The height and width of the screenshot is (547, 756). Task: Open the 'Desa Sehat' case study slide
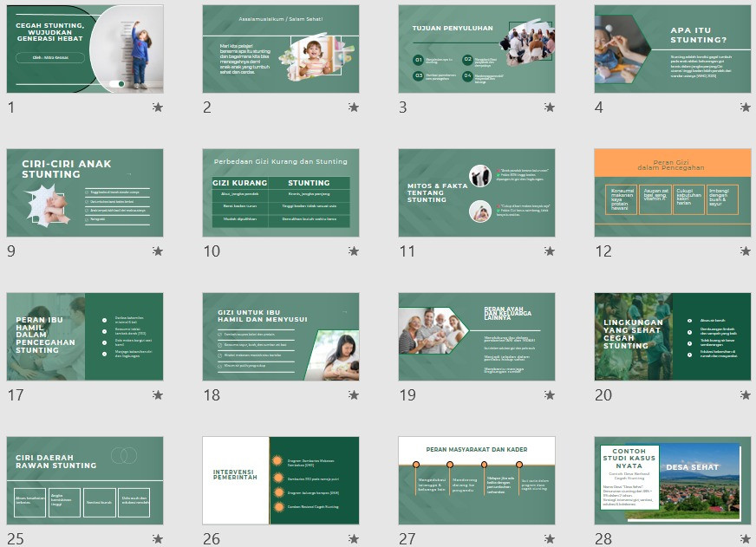(673, 480)
